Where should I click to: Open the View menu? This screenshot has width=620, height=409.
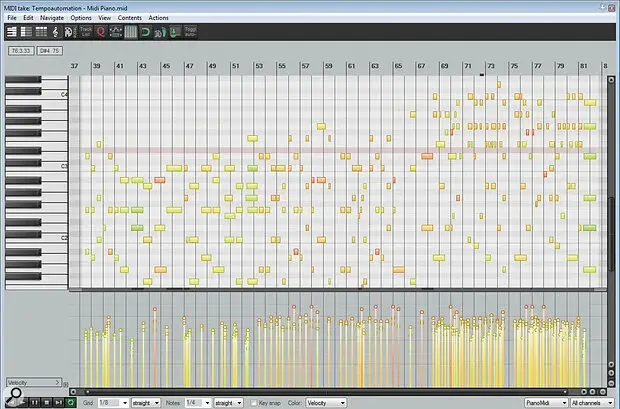(104, 18)
